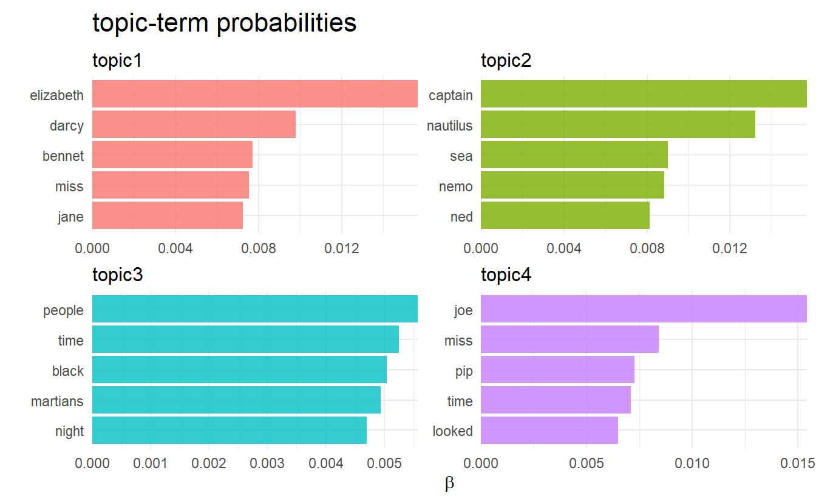Select the nautilus bar in topic2
This screenshot has height=504, width=816.
[x=618, y=124]
